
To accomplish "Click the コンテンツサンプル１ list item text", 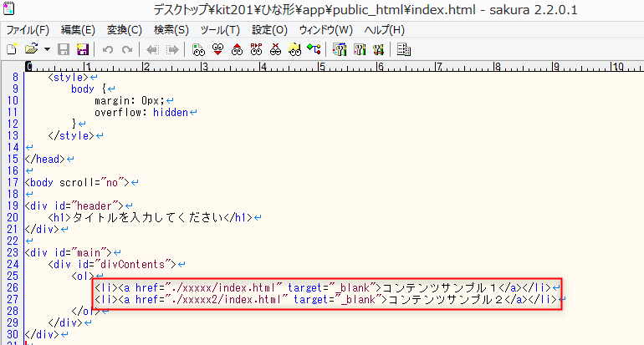I will [x=439, y=287].
